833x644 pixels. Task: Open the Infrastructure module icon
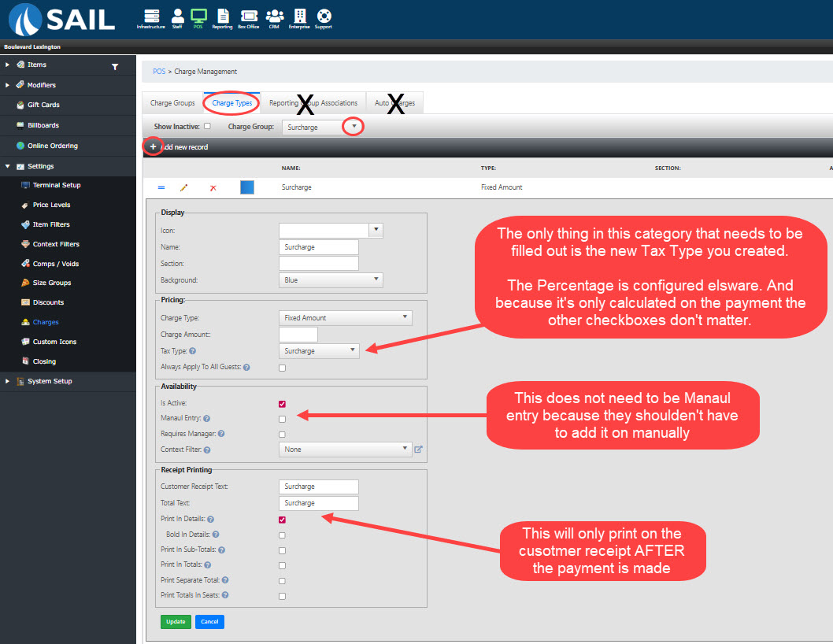click(x=151, y=17)
